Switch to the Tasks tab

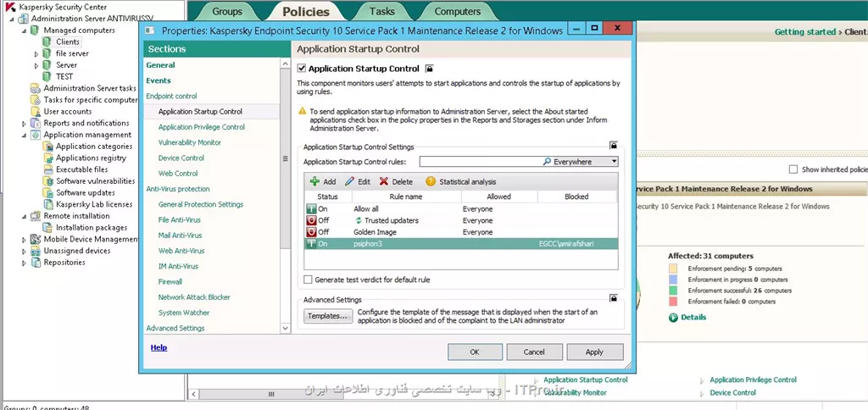pyautogui.click(x=382, y=11)
